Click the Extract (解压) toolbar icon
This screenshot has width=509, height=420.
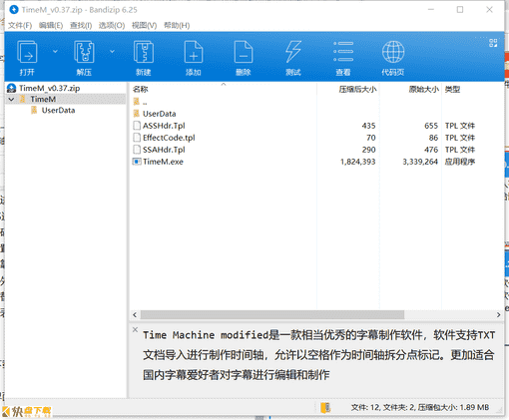(84, 53)
